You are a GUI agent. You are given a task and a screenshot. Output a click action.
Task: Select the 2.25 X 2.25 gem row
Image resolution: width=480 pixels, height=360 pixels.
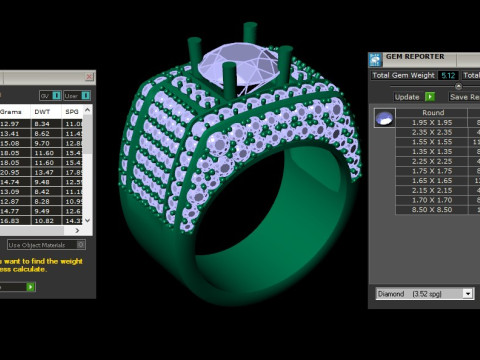(x=432, y=161)
